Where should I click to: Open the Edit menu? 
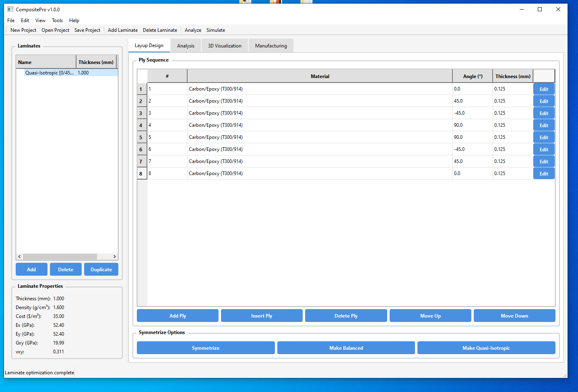pyautogui.click(x=25, y=21)
